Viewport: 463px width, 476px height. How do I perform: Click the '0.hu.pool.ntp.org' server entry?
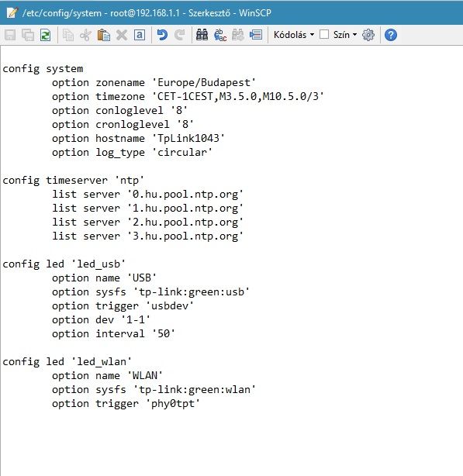[x=185, y=195]
